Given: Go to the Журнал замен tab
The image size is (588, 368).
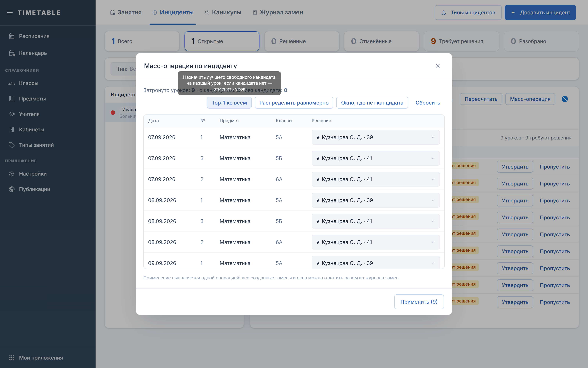Looking at the screenshot, I should [277, 12].
